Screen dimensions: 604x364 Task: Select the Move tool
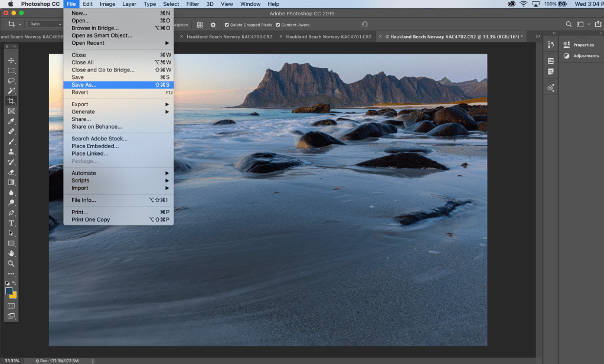11,60
